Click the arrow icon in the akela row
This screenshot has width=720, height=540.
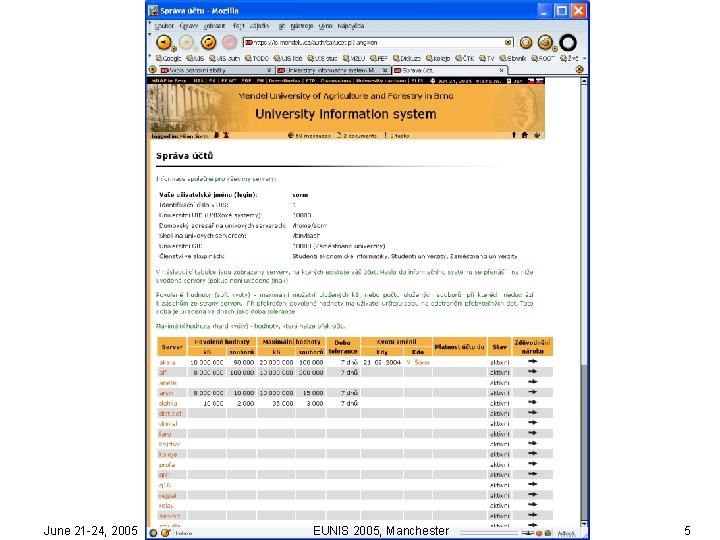pos(532,361)
